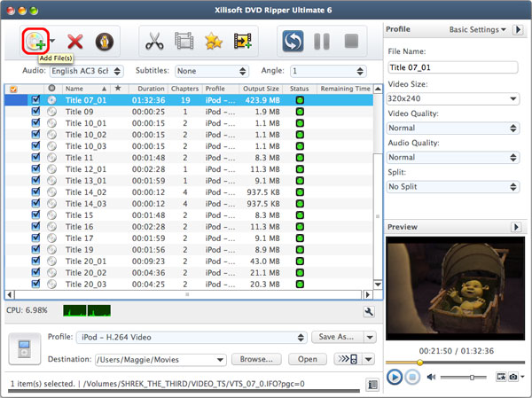Click the Pause toolbar button
This screenshot has height=398, width=532.
tap(322, 41)
